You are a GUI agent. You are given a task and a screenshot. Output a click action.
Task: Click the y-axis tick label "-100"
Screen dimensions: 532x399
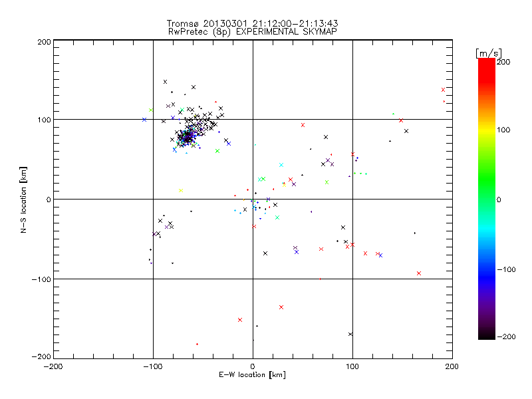(41, 279)
